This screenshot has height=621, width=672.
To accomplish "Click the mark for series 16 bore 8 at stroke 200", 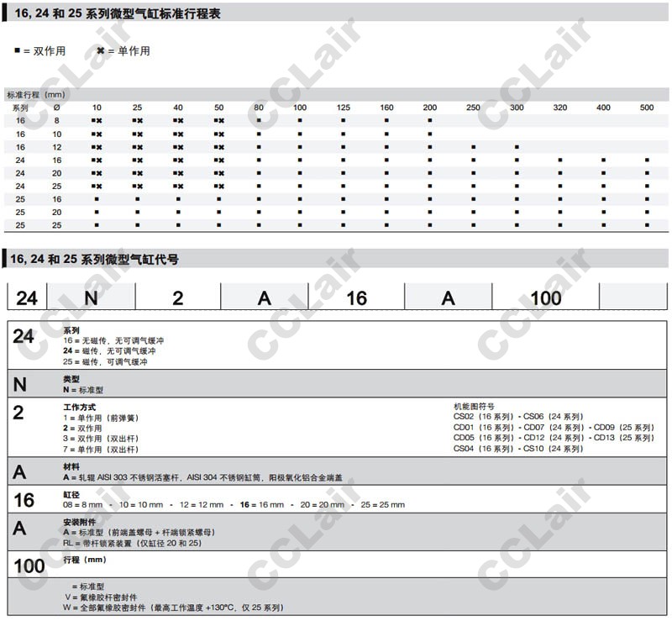I will [x=430, y=121].
